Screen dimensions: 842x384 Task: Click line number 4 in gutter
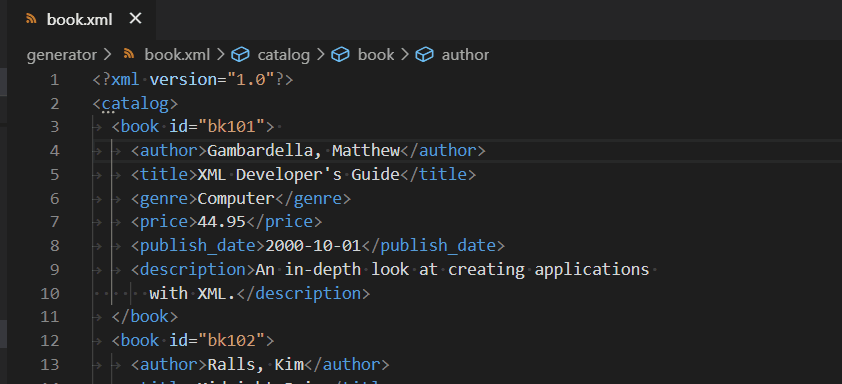point(54,151)
